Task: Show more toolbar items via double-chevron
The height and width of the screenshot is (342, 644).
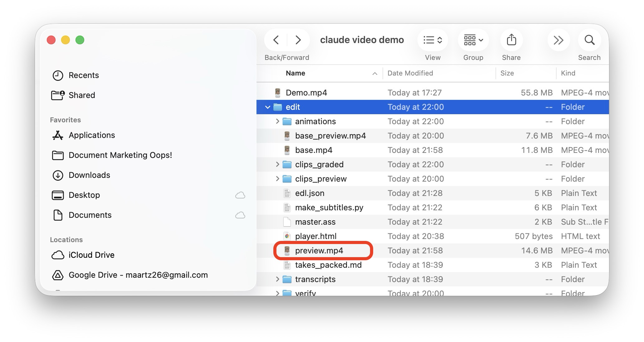Action: point(558,40)
